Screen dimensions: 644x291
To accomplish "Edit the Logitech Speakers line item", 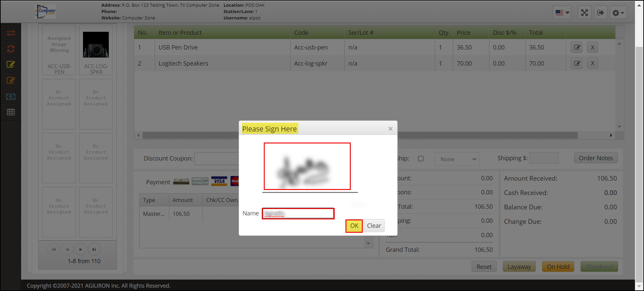I will point(577,63).
